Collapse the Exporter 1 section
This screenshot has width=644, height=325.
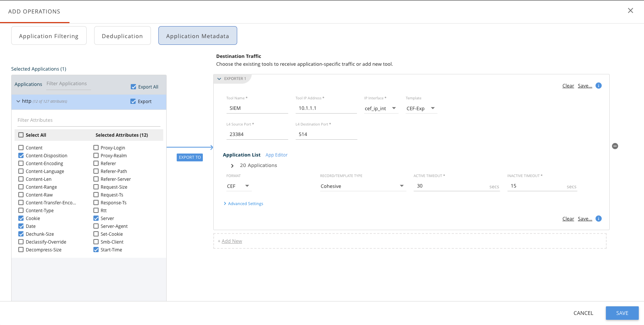pyautogui.click(x=219, y=79)
